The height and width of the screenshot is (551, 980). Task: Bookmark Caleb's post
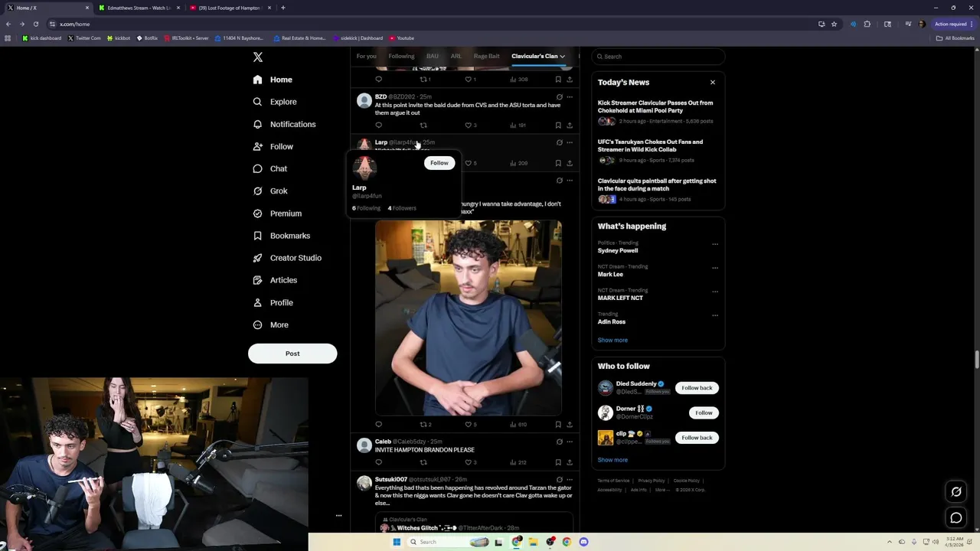(x=558, y=462)
